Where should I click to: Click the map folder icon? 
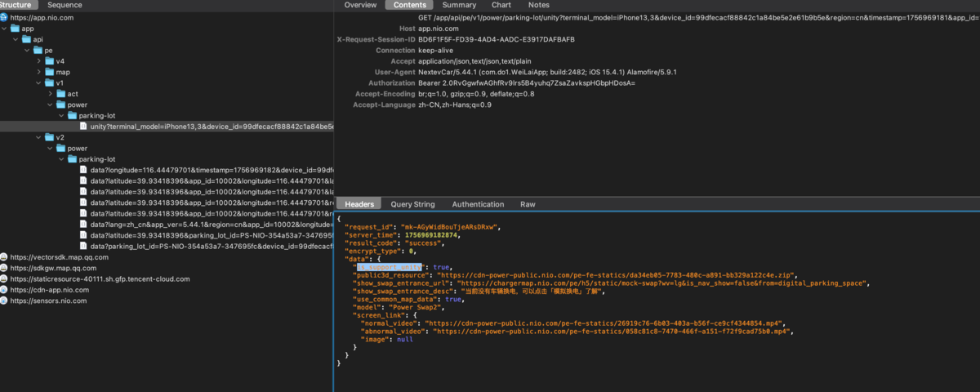pos(50,72)
